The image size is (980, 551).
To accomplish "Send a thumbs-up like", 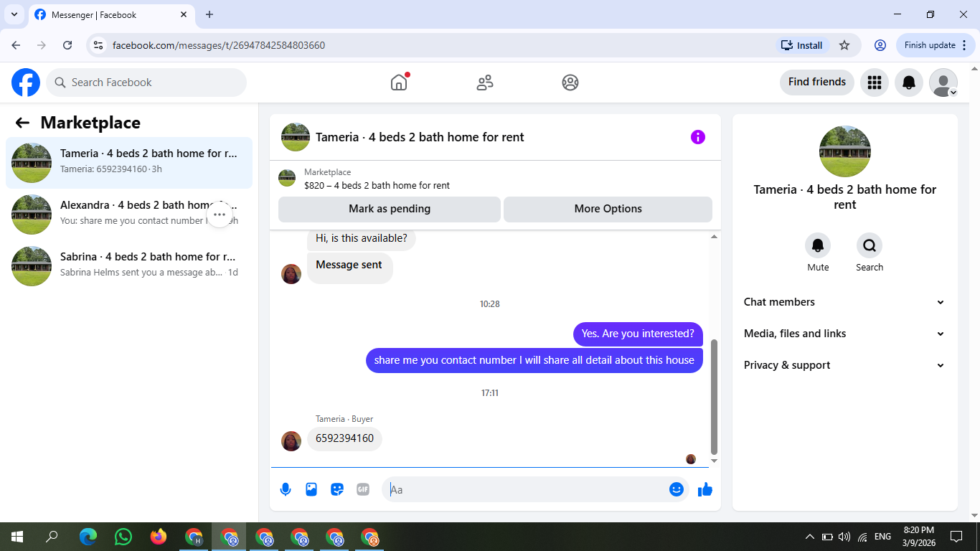I will [x=705, y=489].
